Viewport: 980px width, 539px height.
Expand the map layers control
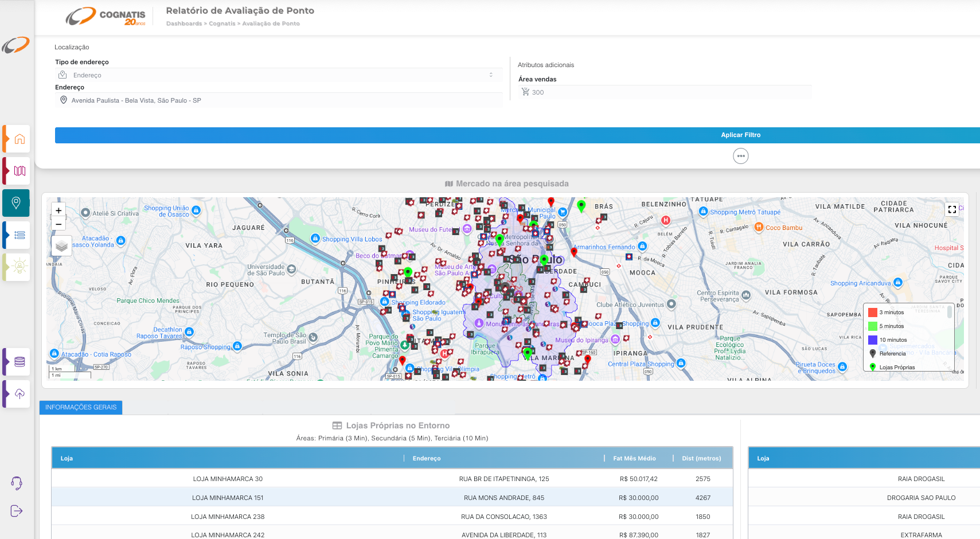62,246
